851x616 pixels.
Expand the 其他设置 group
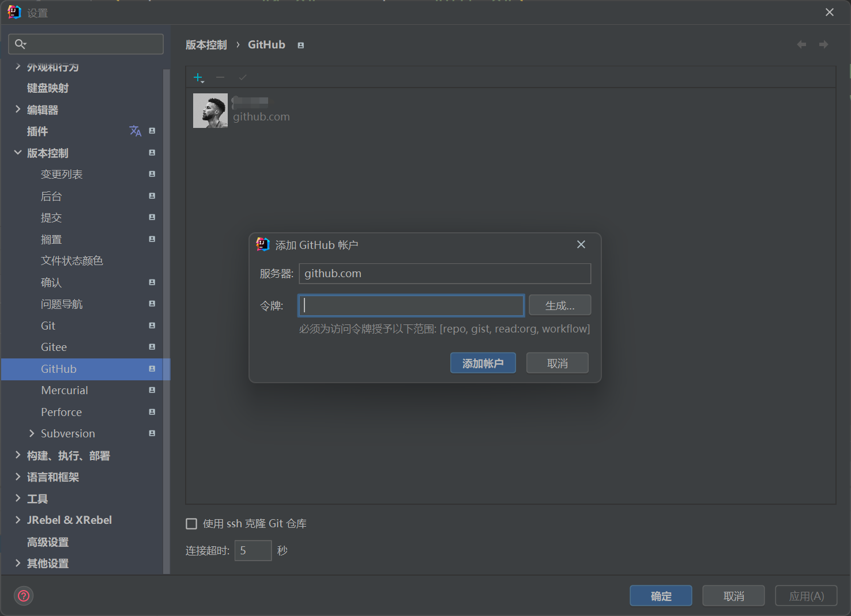[18, 563]
